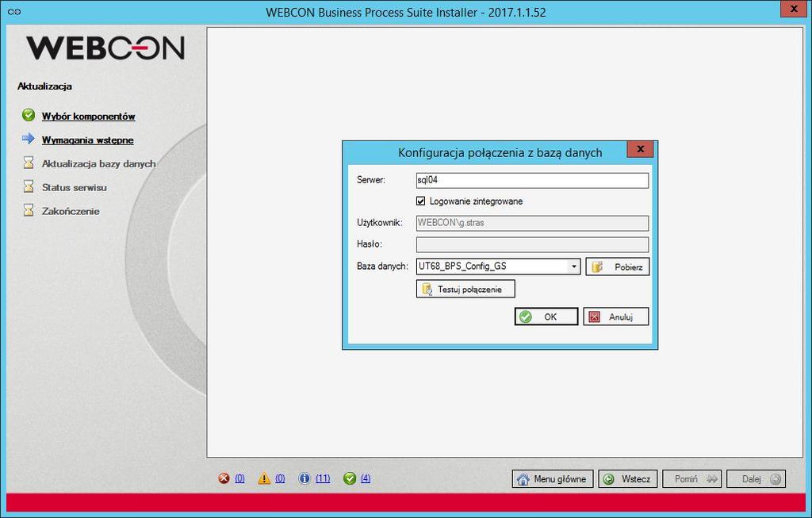Click the Testuj połączenie button
812x518 pixels.
coord(465,289)
